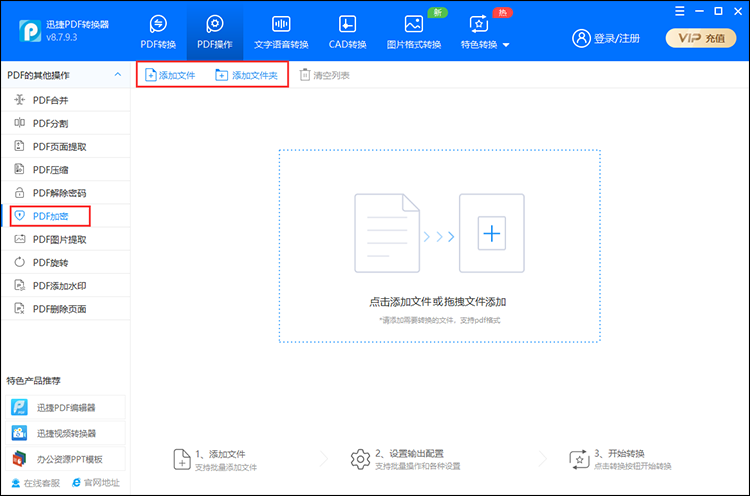Select PDF页面提取 in the sidebar
The height and width of the screenshot is (496, 750).
(66, 146)
